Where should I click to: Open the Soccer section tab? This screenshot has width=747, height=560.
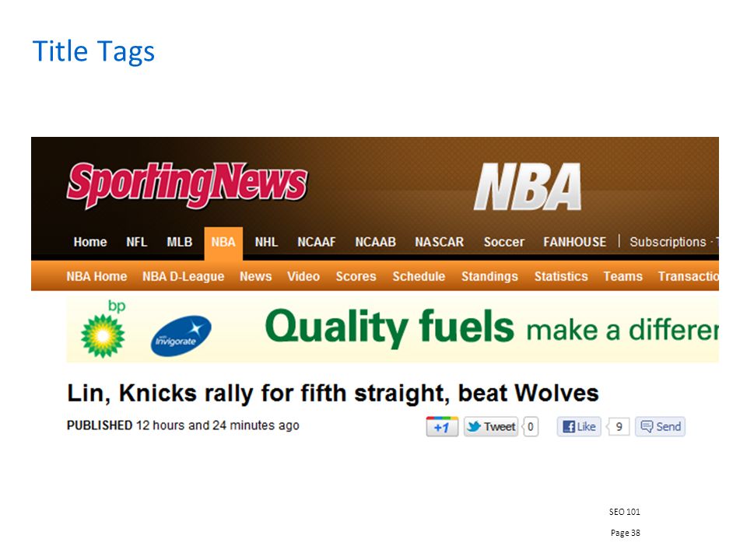pyautogui.click(x=504, y=242)
